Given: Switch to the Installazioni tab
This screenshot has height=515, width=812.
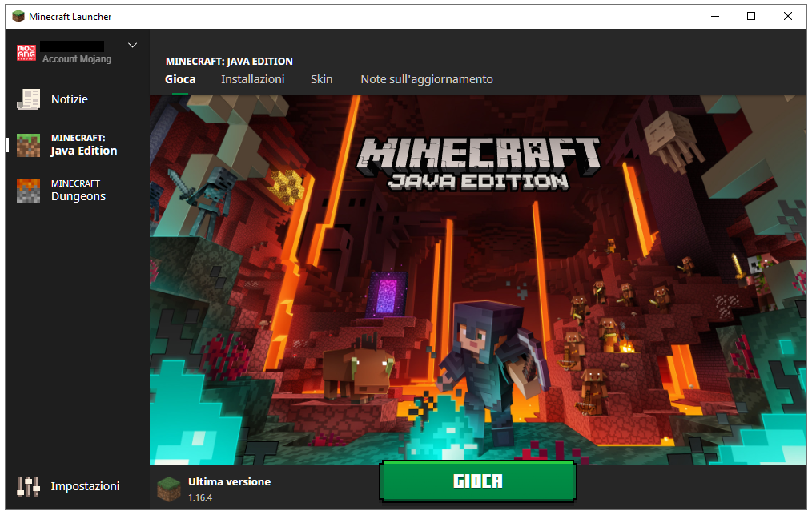Looking at the screenshot, I should [253, 79].
